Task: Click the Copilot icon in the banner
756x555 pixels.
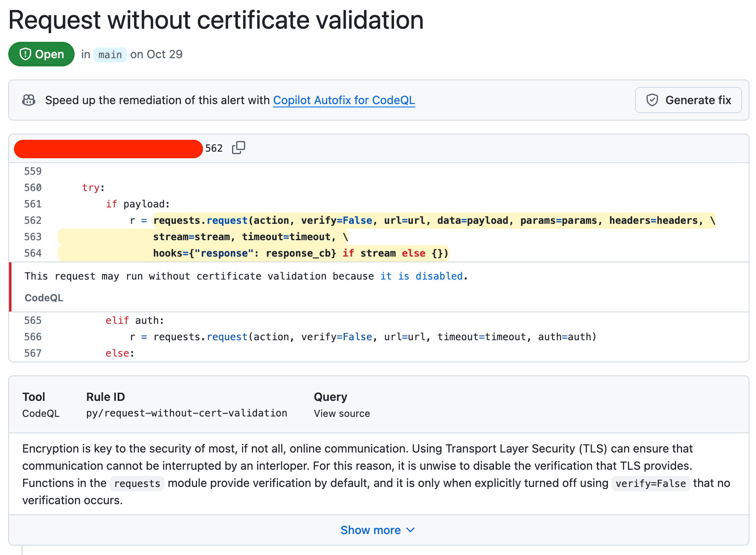Action: pyautogui.click(x=29, y=100)
